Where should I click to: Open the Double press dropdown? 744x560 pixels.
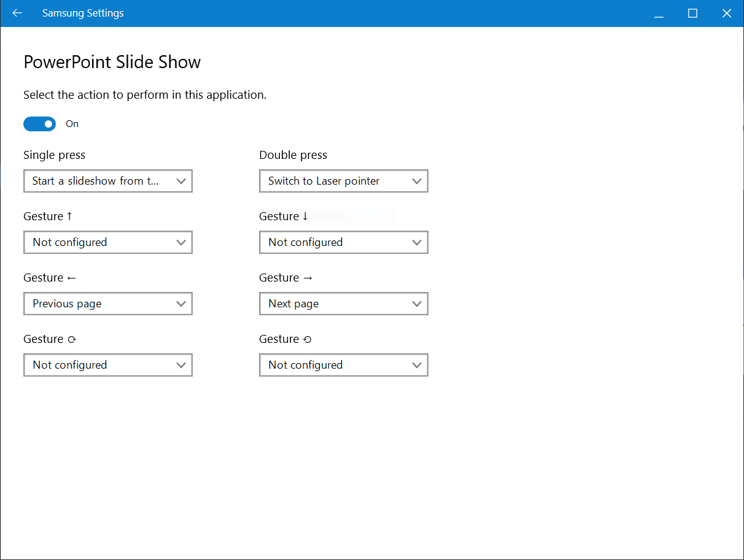tap(344, 181)
